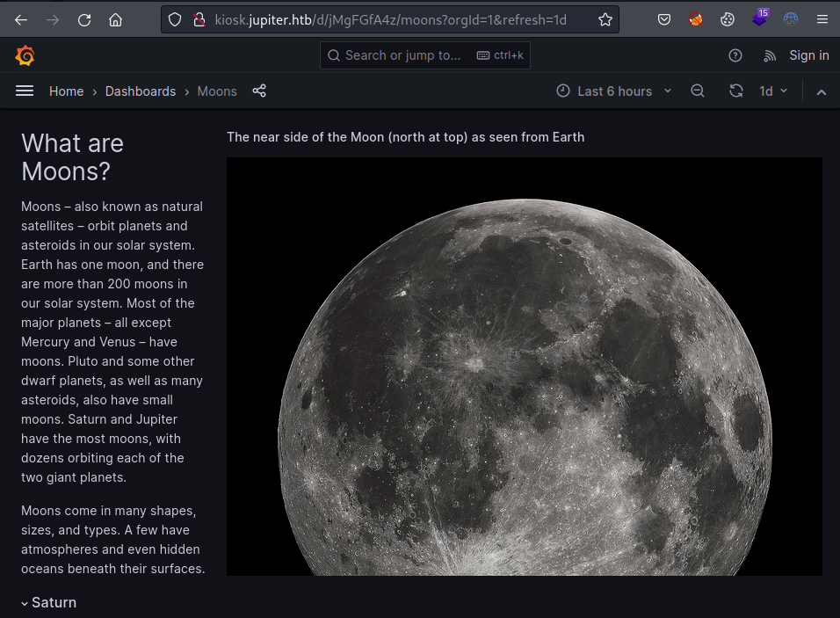Open the browser home page
The image size is (840, 618).
coord(115,20)
